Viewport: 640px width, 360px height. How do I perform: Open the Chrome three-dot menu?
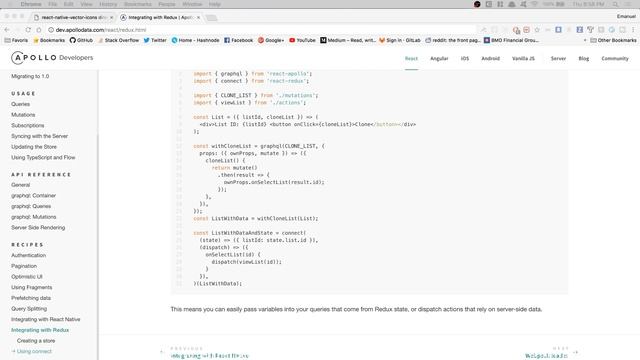pyautogui.click(x=633, y=30)
